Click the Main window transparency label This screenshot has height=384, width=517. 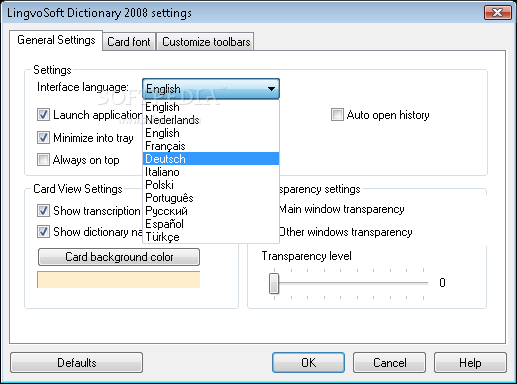pyautogui.click(x=342, y=209)
